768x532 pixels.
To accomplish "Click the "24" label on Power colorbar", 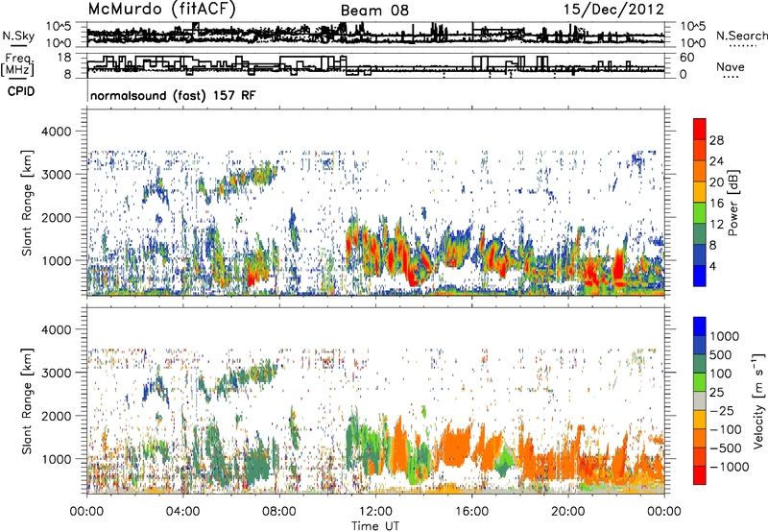I will pos(716,161).
